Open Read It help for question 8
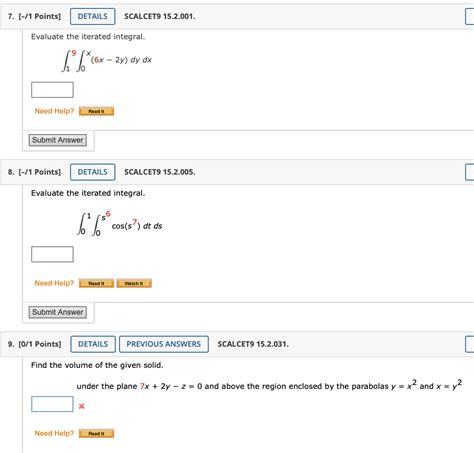474x453 pixels. click(97, 283)
